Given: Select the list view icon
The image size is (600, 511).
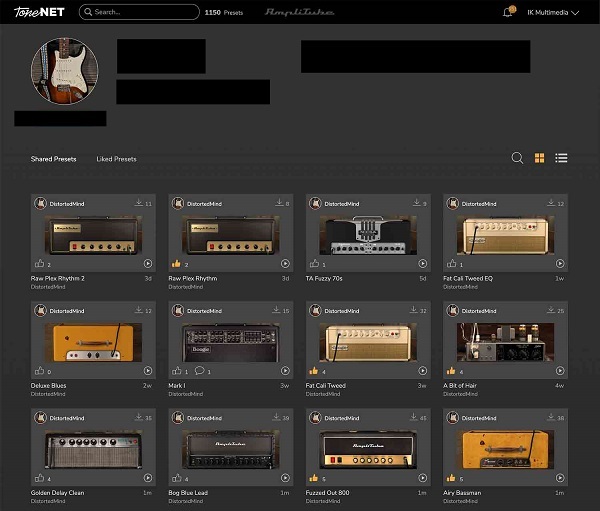Looking at the screenshot, I should pyautogui.click(x=561, y=158).
